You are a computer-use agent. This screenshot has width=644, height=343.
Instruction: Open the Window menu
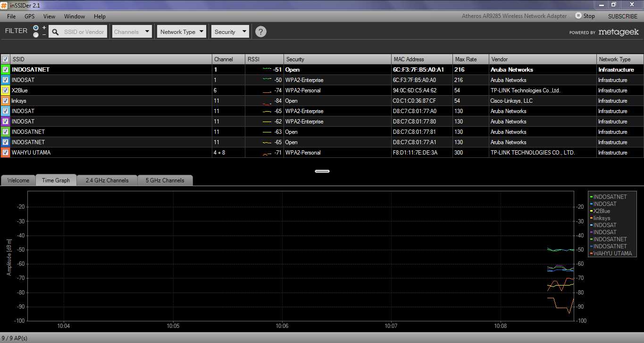click(75, 16)
